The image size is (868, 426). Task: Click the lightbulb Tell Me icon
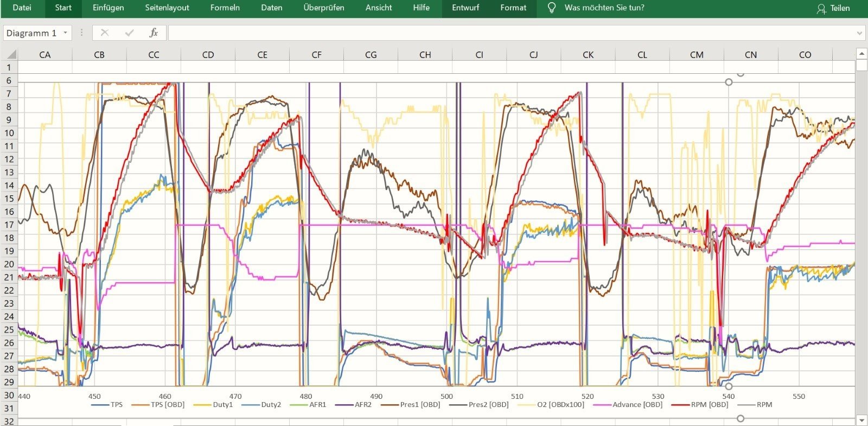pyautogui.click(x=552, y=8)
